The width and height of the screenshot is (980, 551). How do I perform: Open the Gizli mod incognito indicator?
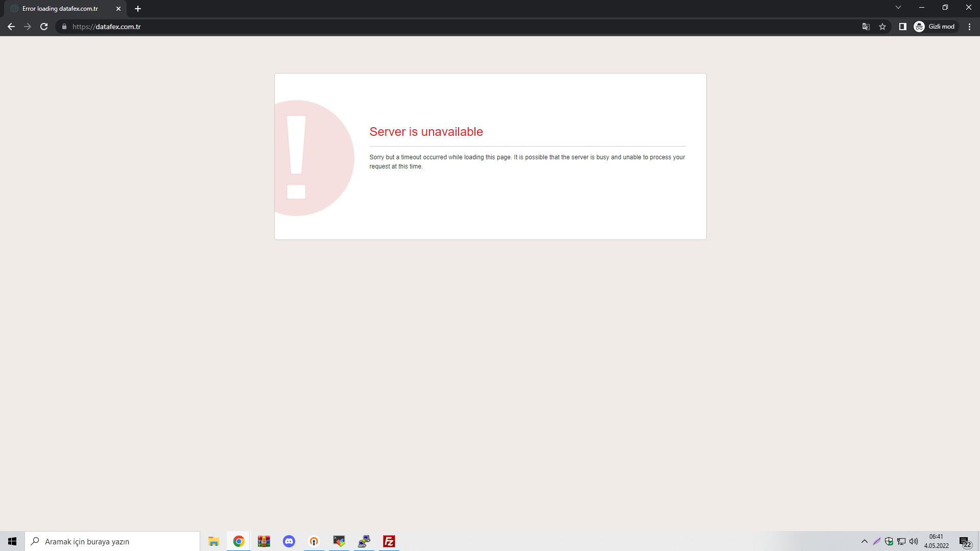point(936,27)
